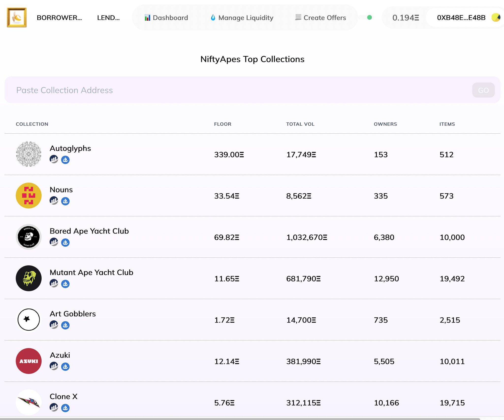Click OpenSea icon under Mutant Ape Yacht Club
Viewport: 504px width, 420px height.
[65, 284]
